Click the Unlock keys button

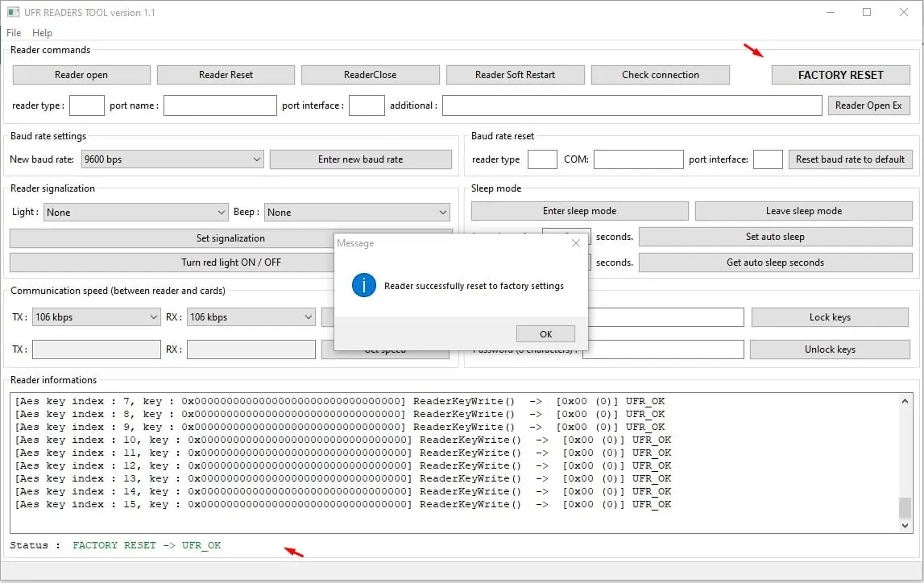coord(830,349)
